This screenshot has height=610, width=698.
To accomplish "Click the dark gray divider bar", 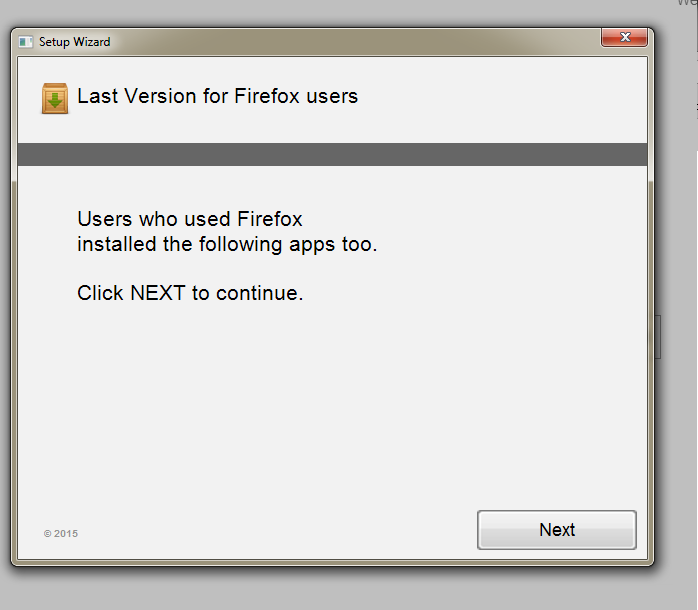I will [333, 155].
